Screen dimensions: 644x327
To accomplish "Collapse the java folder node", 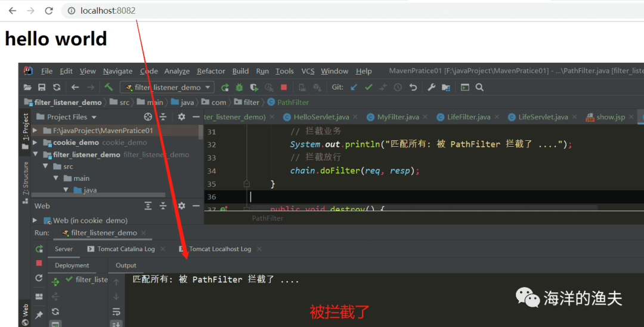I will click(x=66, y=190).
